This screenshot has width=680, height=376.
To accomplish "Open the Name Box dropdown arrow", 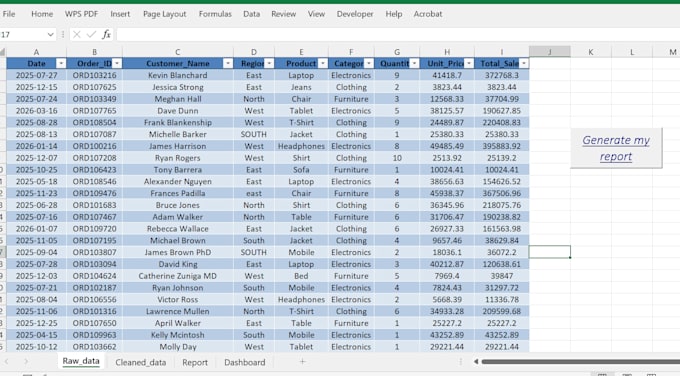I will (x=50, y=34).
